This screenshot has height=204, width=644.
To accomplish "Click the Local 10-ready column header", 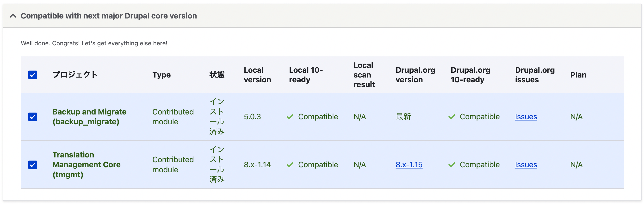I will pos(306,75).
